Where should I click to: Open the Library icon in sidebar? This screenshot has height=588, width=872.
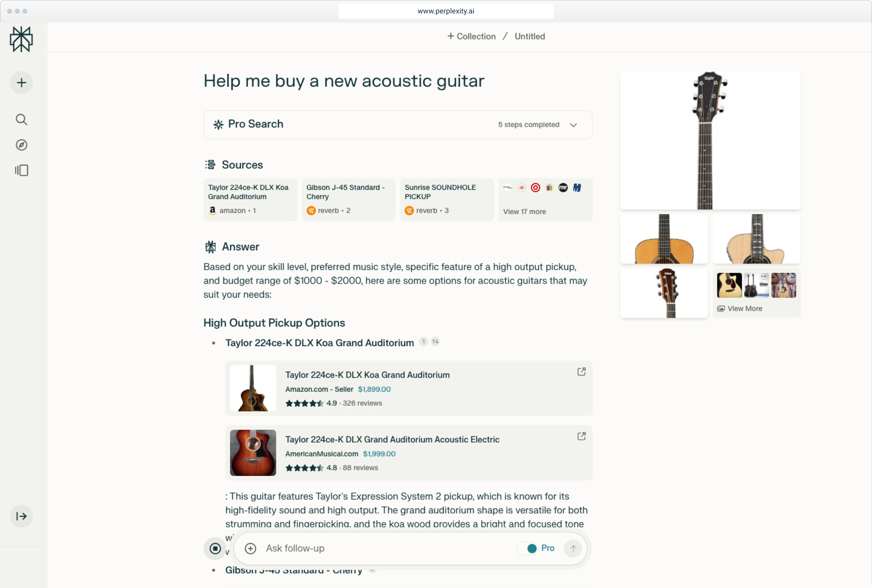[x=21, y=170]
